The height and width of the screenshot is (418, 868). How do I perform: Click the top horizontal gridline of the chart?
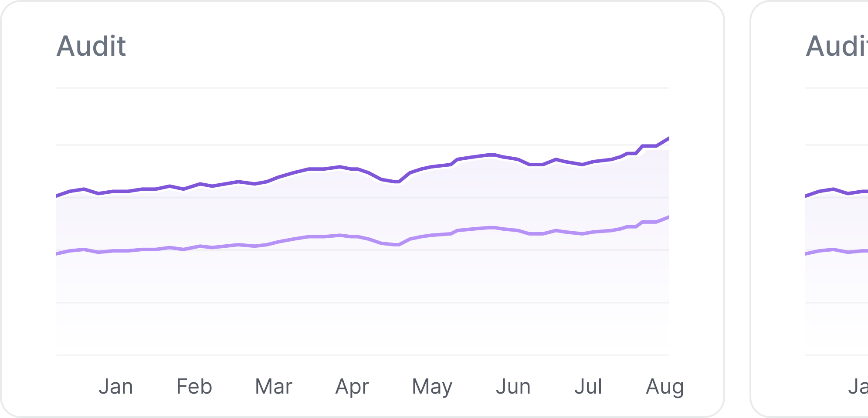click(x=362, y=88)
